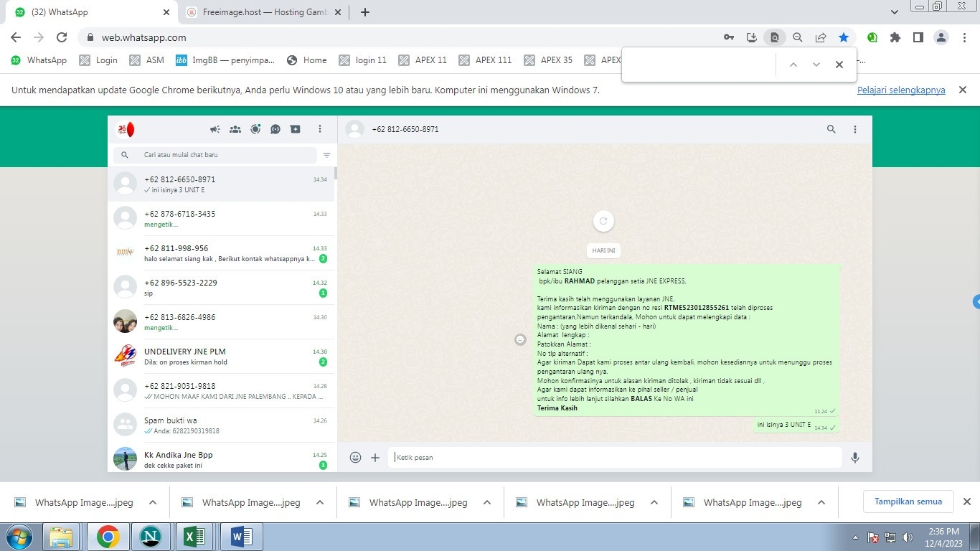Toggle the bookmark star
Viewport: 980px width, 551px height.
coord(844,37)
